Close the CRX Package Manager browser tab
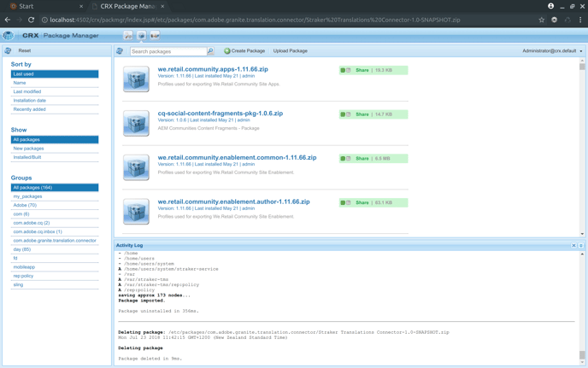The width and height of the screenshot is (588, 368). tap(162, 6)
